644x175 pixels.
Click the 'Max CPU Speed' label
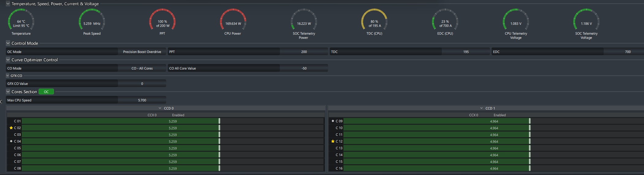pos(19,100)
